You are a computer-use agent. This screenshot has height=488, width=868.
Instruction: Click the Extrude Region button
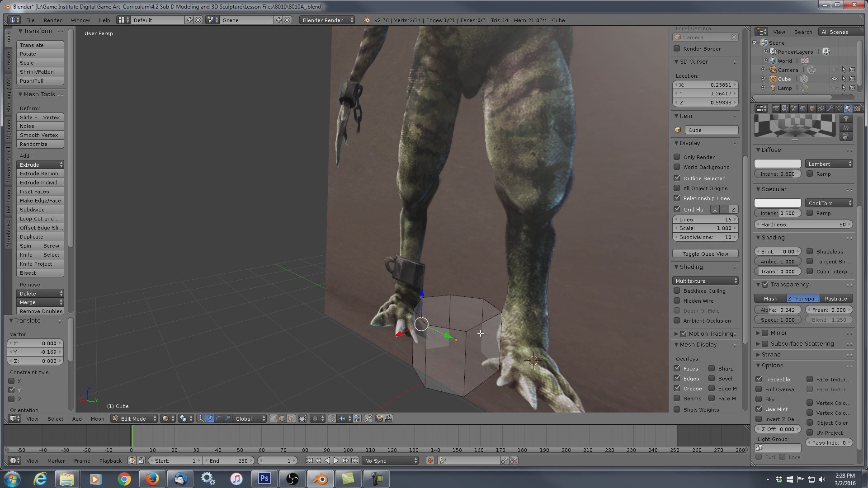click(40, 174)
